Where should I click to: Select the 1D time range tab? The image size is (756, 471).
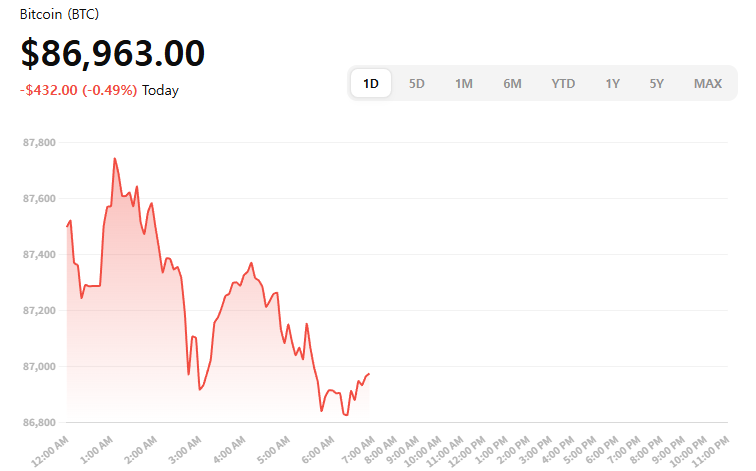pyautogui.click(x=370, y=84)
